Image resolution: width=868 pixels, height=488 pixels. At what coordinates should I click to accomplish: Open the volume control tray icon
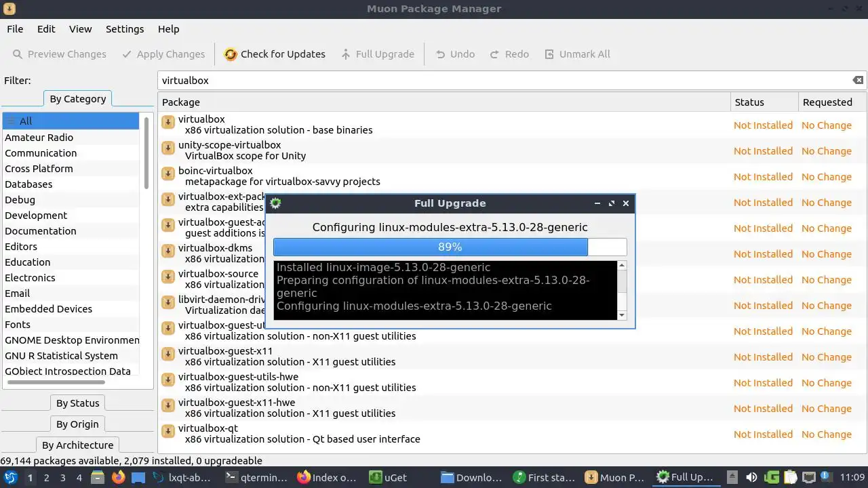(751, 478)
